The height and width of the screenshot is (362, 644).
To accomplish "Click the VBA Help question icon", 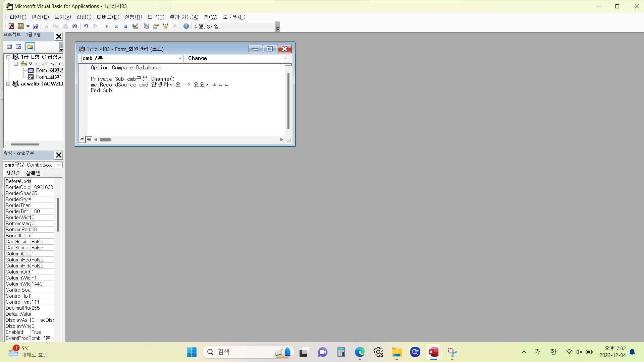I will (x=186, y=26).
